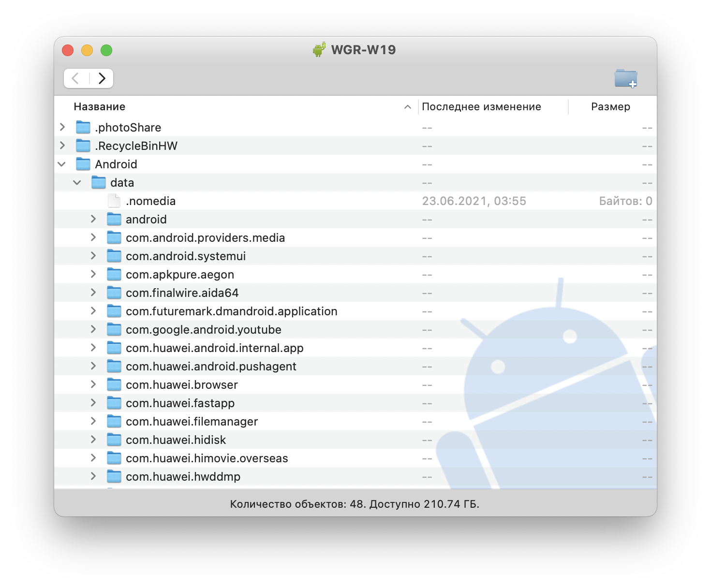Click the new folder icon in toolbar
The width and height of the screenshot is (711, 588).
point(626,78)
